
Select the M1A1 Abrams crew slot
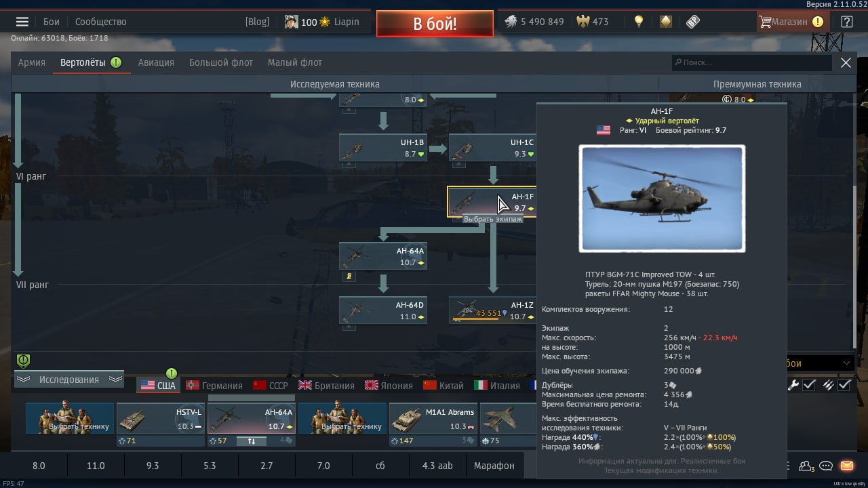(433, 418)
